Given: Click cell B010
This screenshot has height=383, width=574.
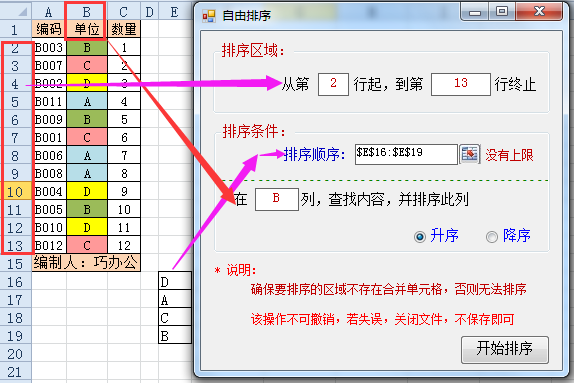Looking at the screenshot, I should [x=49, y=227].
